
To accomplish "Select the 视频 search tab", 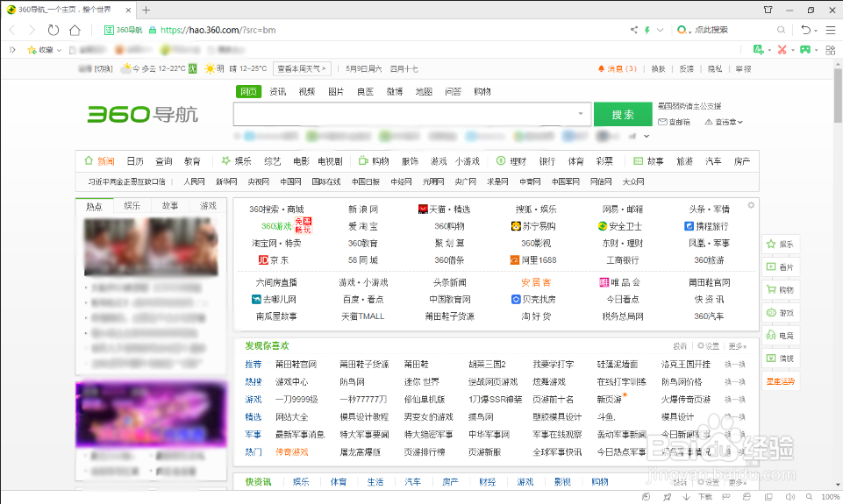I will click(306, 91).
